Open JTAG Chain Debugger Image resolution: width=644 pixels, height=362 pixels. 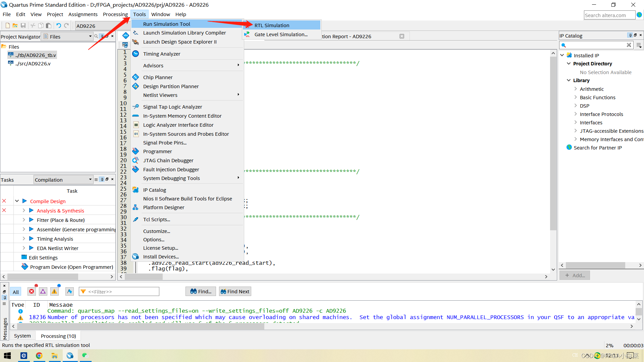168,161
